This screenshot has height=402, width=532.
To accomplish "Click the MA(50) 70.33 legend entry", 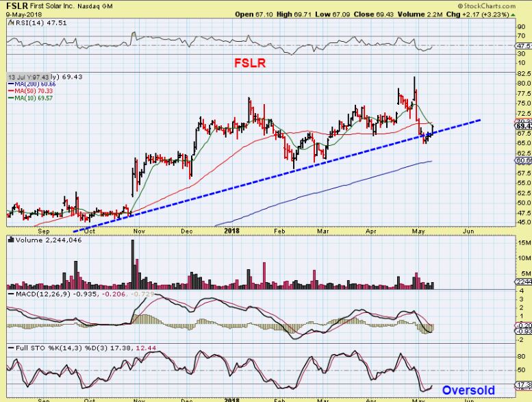I will point(31,91).
